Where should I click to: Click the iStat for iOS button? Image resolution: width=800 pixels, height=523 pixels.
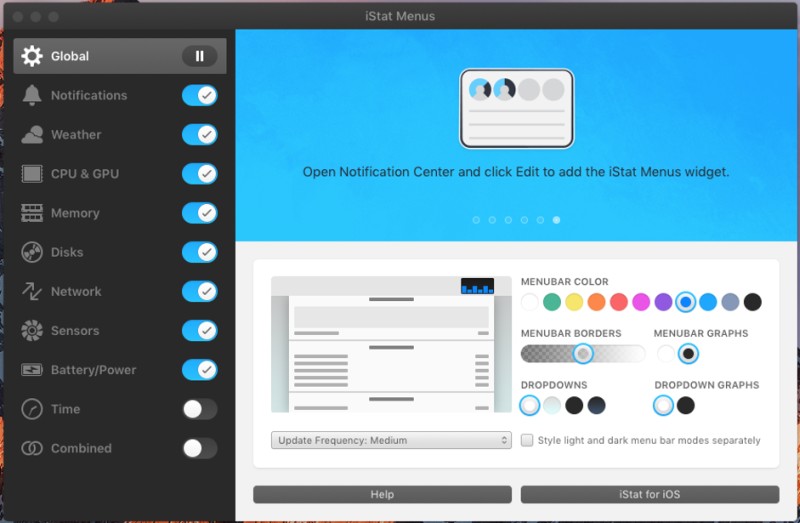point(649,494)
